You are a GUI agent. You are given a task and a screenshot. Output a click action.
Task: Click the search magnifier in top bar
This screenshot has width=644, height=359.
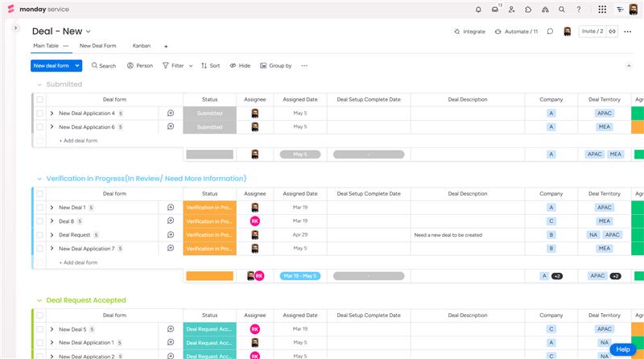pos(561,10)
